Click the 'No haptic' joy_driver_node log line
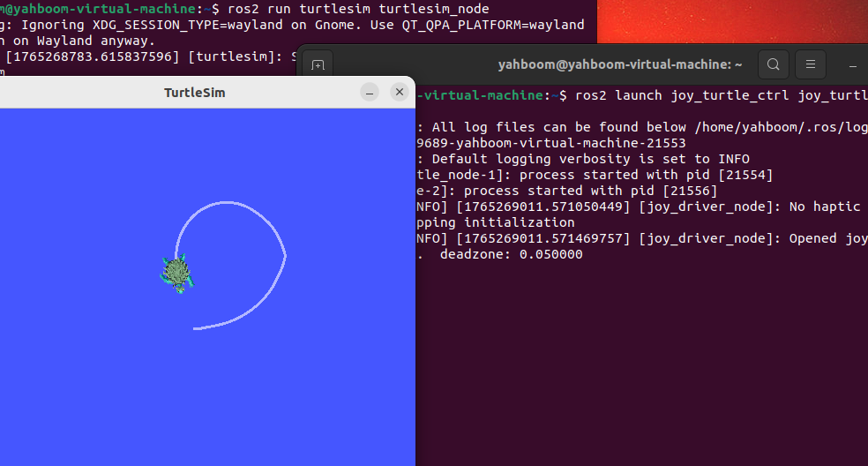Screen dimensions: 868x466 click(639, 207)
